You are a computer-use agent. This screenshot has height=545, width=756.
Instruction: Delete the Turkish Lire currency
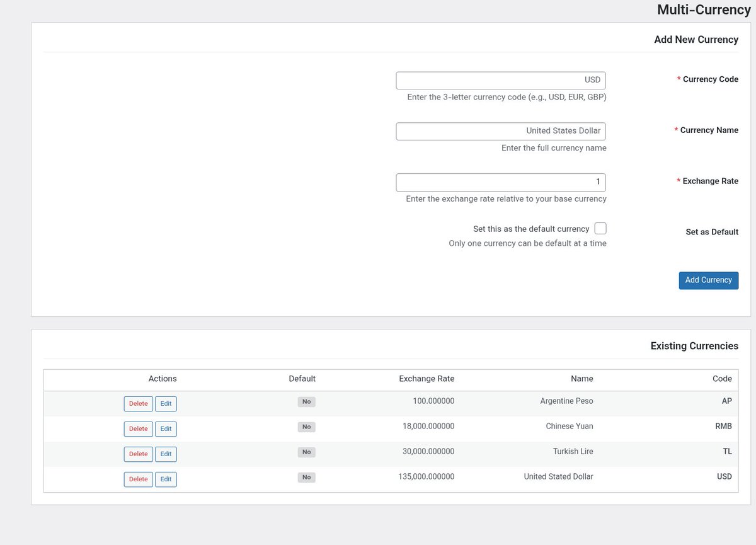(138, 454)
